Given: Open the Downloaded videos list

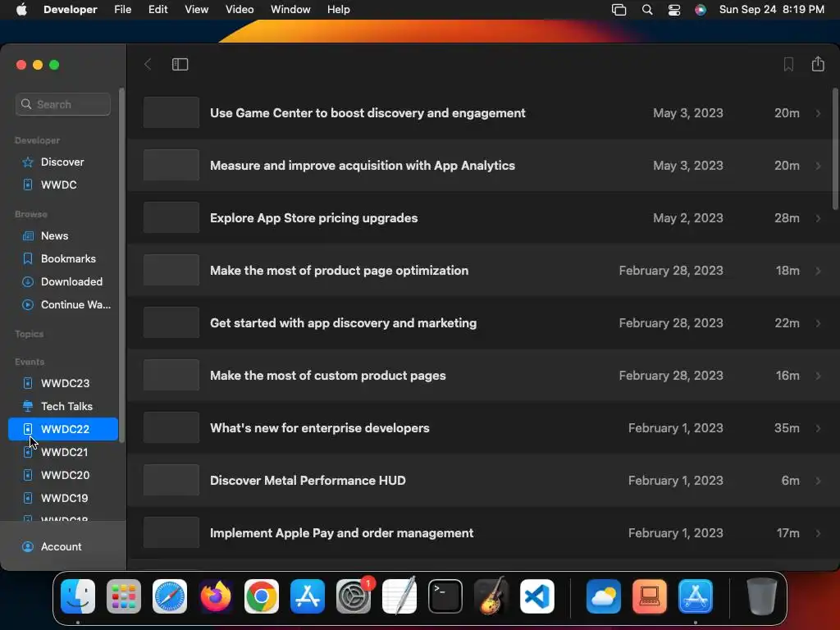Looking at the screenshot, I should point(63,282).
